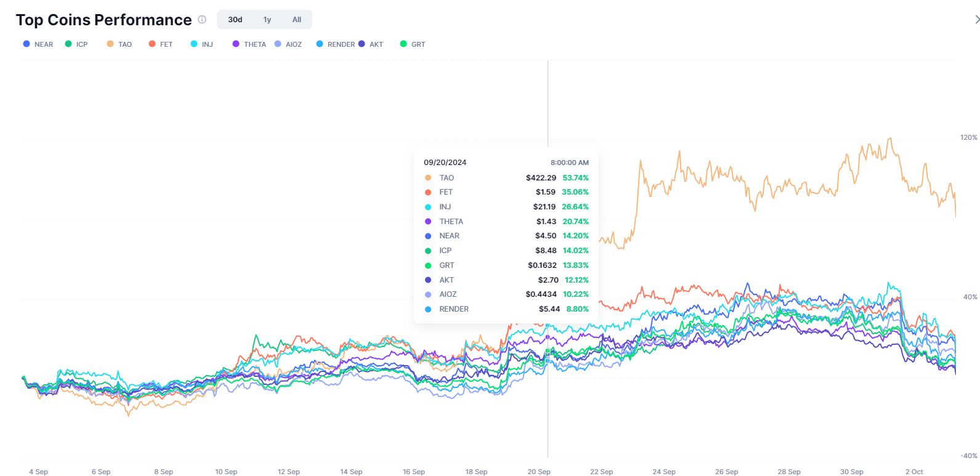
Task: Show the All time range
Action: click(296, 20)
